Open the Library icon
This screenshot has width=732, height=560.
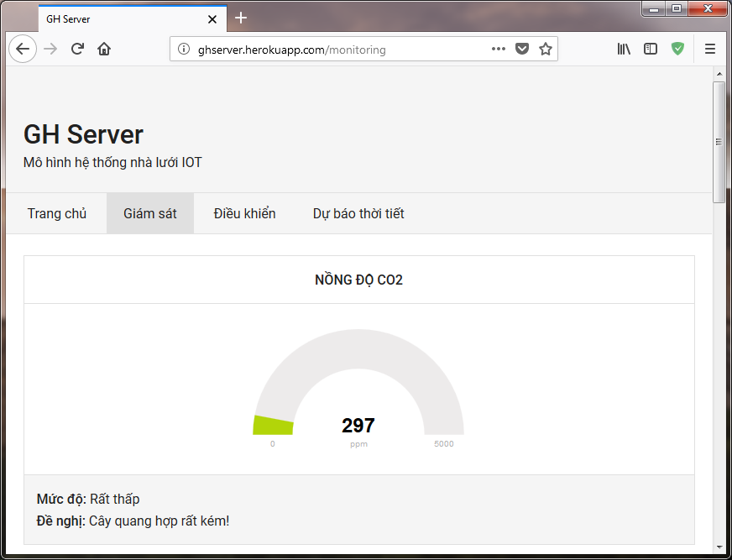point(624,49)
